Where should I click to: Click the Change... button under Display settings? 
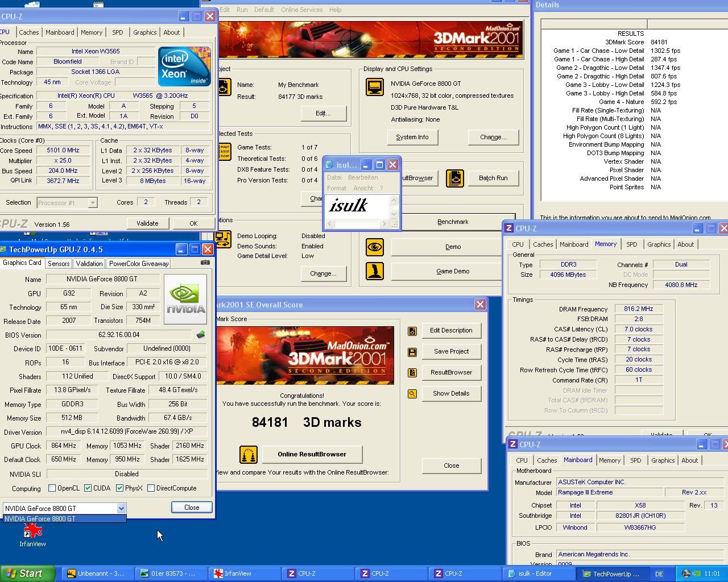click(x=493, y=137)
